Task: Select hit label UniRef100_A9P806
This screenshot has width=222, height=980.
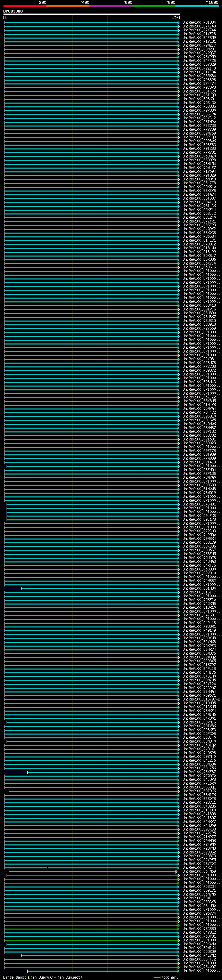Action: pos(199,141)
